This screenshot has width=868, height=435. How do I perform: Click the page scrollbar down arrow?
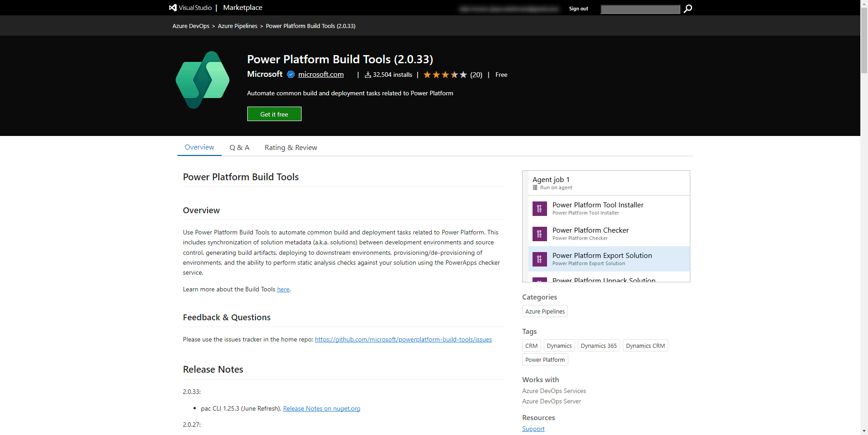(x=864, y=431)
